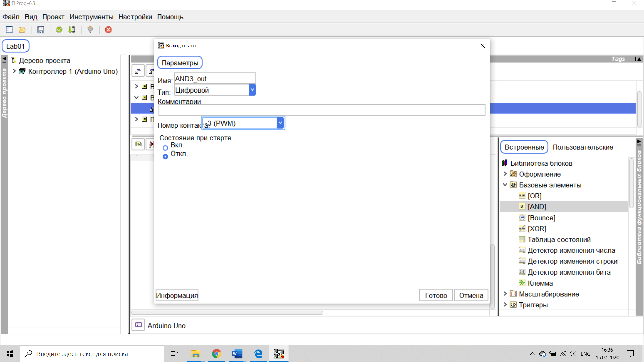Select the Откл. startup state radio button
644x362 pixels.
click(165, 156)
